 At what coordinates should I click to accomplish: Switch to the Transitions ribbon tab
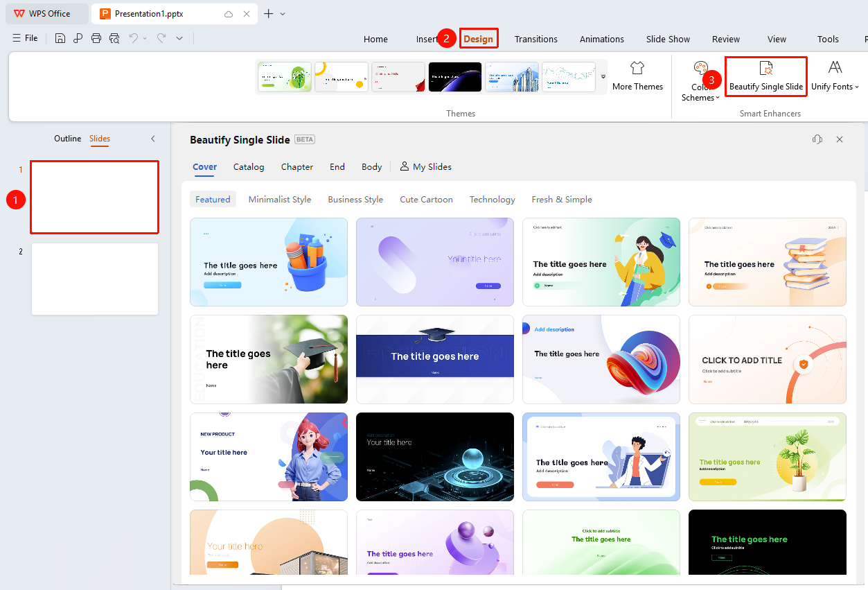[x=536, y=39]
